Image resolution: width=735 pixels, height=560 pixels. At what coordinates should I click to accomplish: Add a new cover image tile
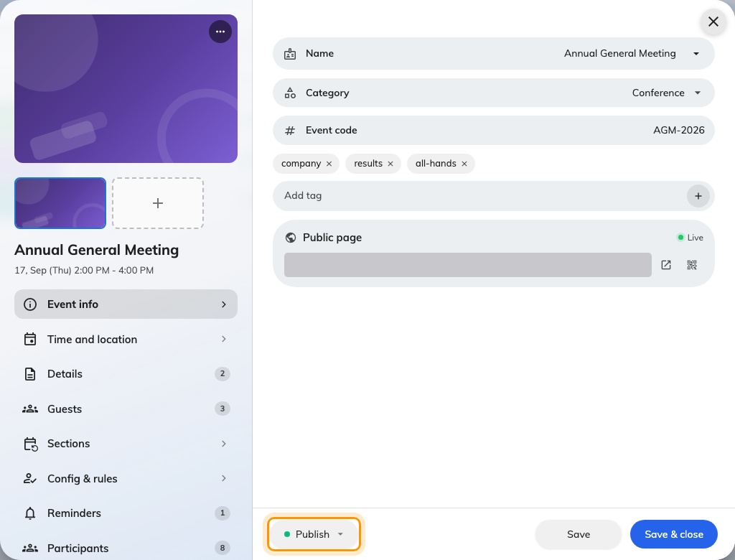tap(157, 203)
